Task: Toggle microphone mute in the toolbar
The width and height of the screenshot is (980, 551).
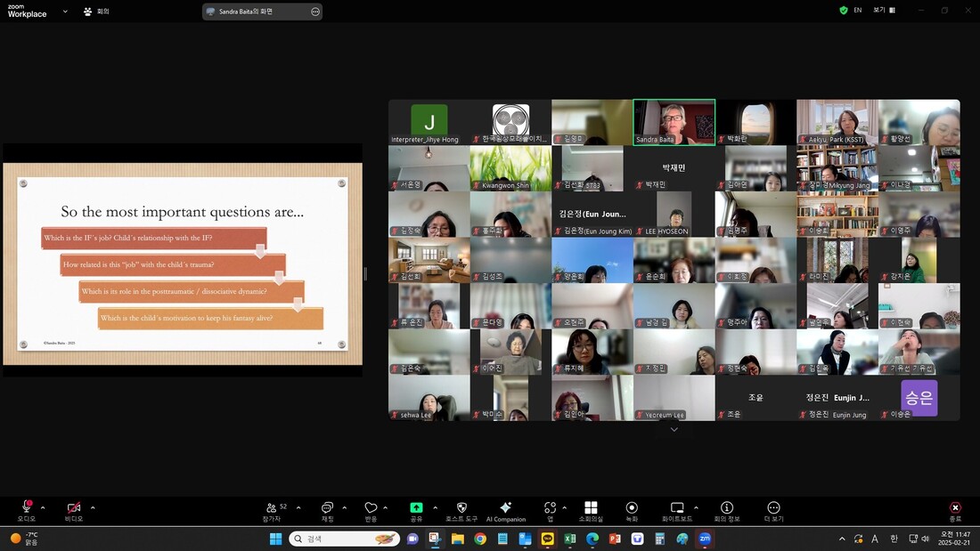Action: (x=27, y=506)
